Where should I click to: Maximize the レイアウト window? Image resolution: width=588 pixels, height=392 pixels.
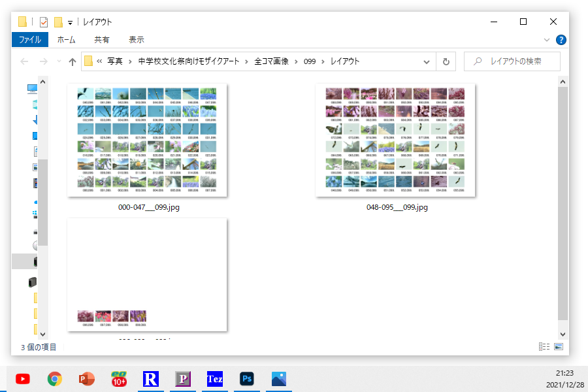523,22
